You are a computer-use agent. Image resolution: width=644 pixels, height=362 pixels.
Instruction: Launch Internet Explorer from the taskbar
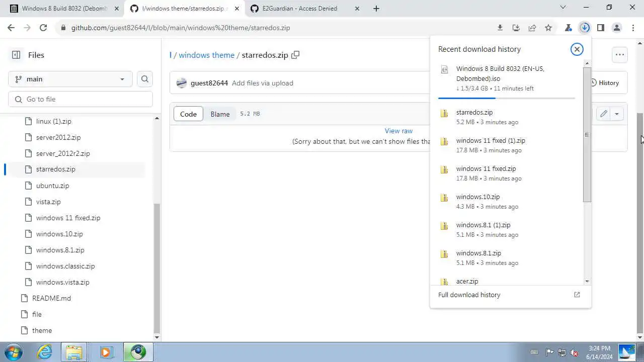pyautogui.click(x=45, y=352)
